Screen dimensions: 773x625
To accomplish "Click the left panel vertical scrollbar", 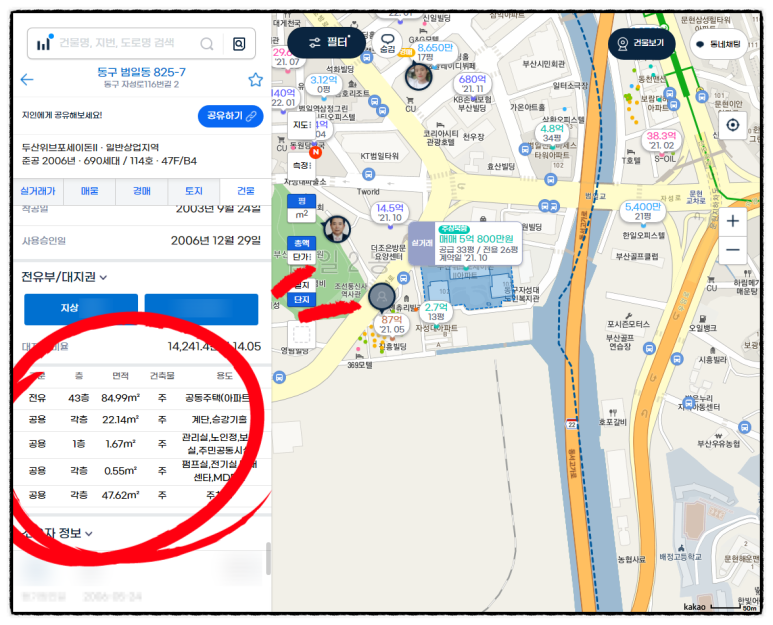I will 268,558.
